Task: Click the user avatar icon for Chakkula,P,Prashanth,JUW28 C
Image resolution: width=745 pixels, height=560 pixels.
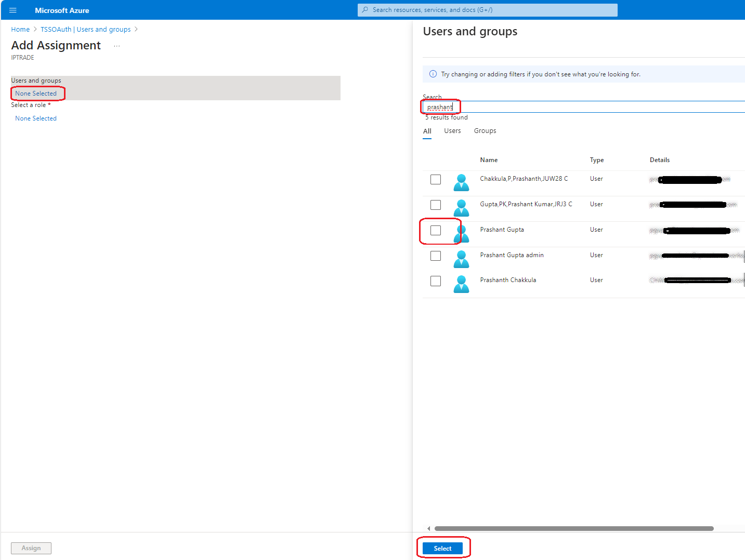Action: coord(461,182)
